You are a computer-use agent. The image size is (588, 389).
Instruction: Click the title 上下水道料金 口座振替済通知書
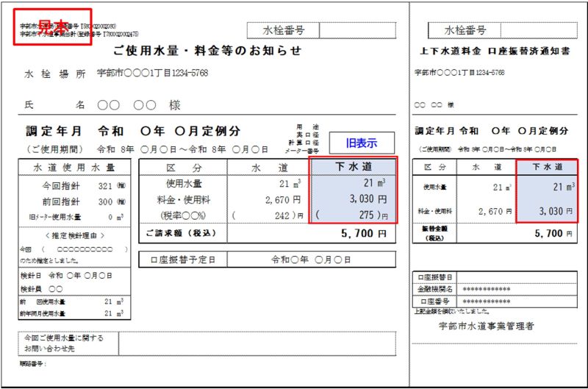click(495, 51)
